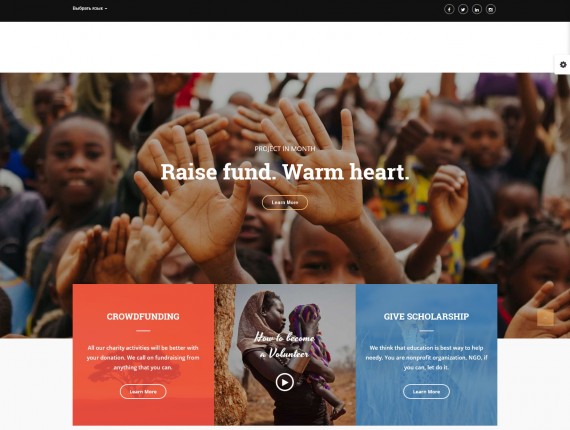Select the CROWDFUNDING heading
The height and width of the screenshot is (430, 570).
coord(143,316)
